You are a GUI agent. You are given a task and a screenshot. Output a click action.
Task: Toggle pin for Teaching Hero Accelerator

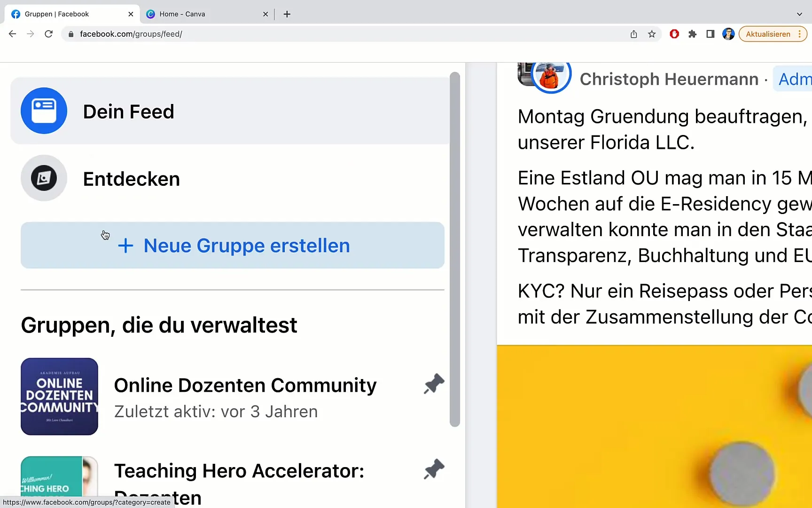click(434, 469)
